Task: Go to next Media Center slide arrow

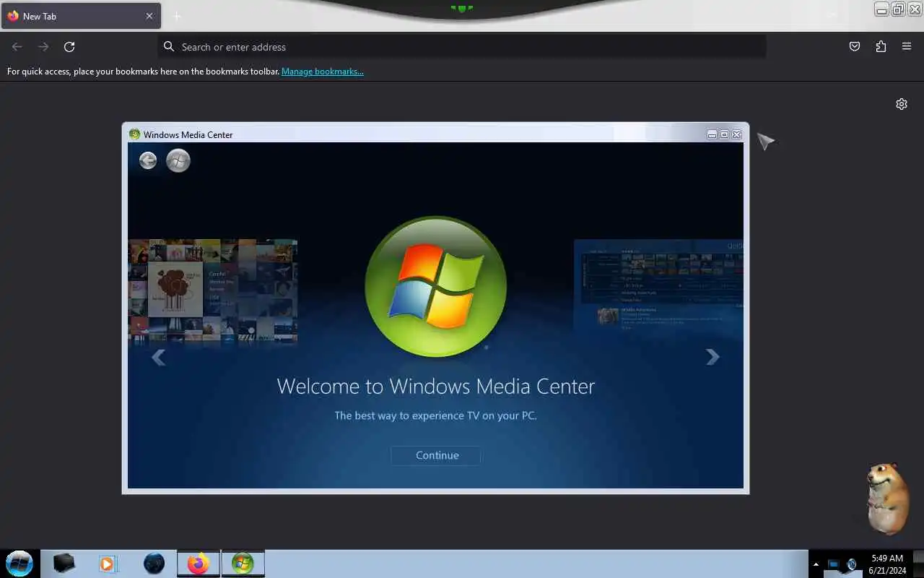Action: (712, 357)
